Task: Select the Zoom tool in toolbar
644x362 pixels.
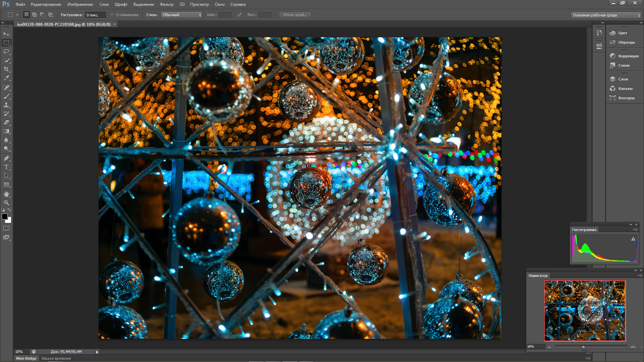Action: [x=6, y=203]
